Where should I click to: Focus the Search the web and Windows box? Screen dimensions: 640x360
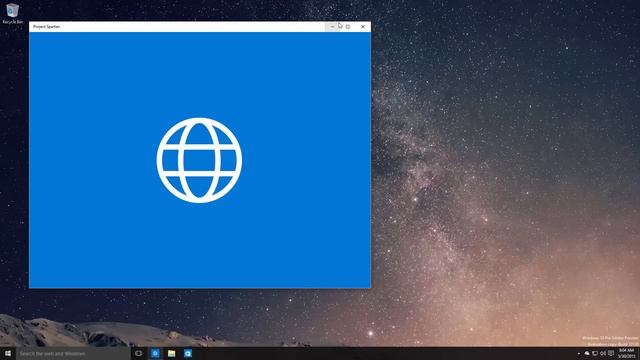point(73,353)
